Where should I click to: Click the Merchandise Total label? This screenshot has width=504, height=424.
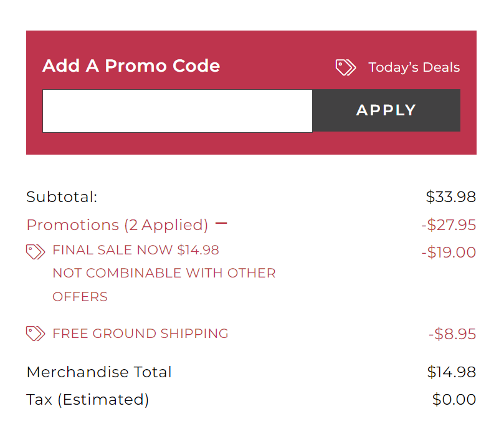(99, 372)
